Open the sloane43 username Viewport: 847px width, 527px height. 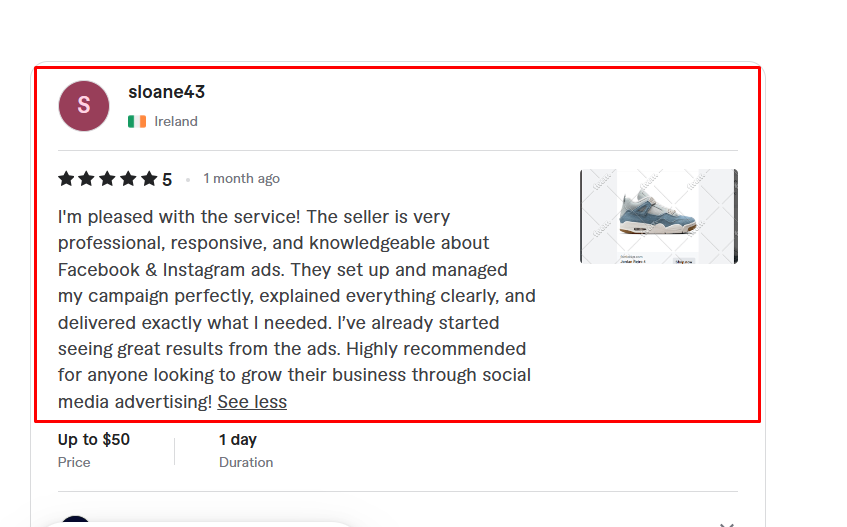[x=166, y=92]
